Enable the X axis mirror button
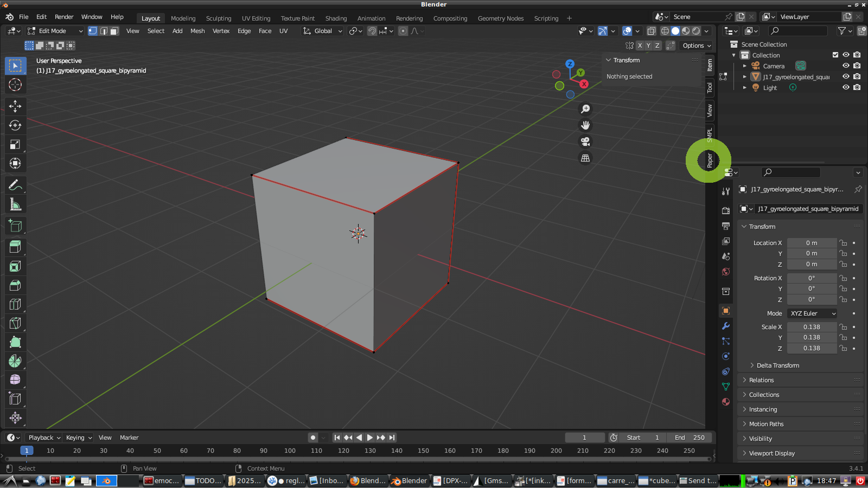This screenshot has width=868, height=488. tap(640, 46)
